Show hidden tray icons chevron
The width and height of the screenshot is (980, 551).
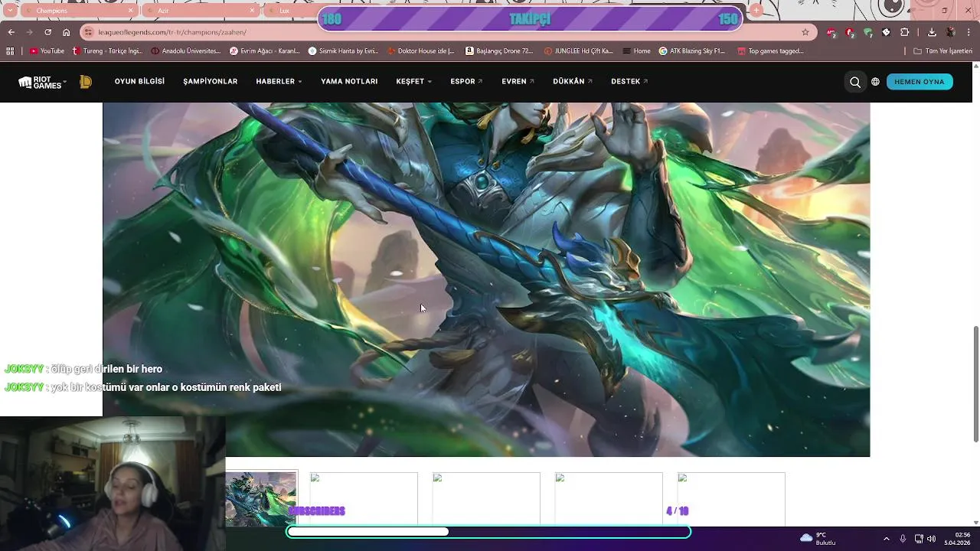887,539
